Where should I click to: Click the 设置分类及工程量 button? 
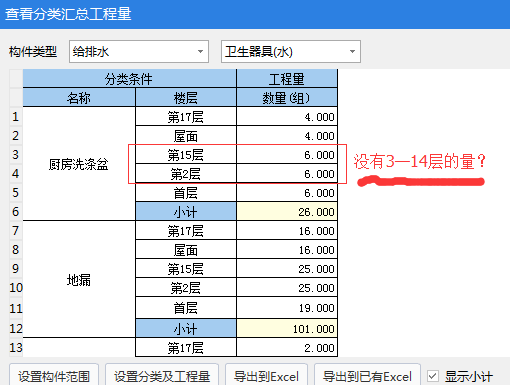[162, 376]
